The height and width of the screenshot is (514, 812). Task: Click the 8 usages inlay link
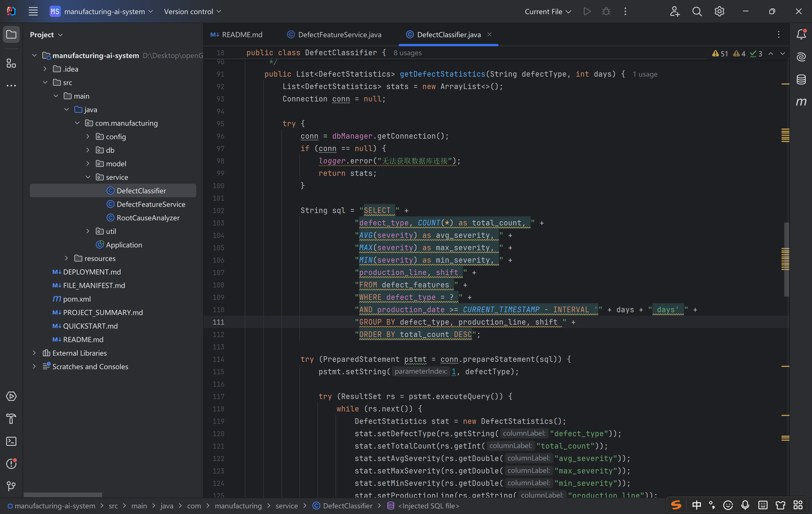coord(407,53)
